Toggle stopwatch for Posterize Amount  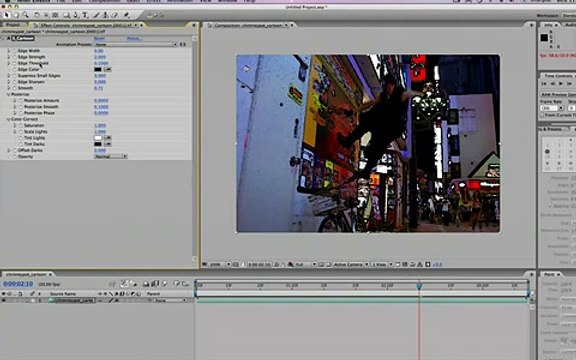[21, 101]
